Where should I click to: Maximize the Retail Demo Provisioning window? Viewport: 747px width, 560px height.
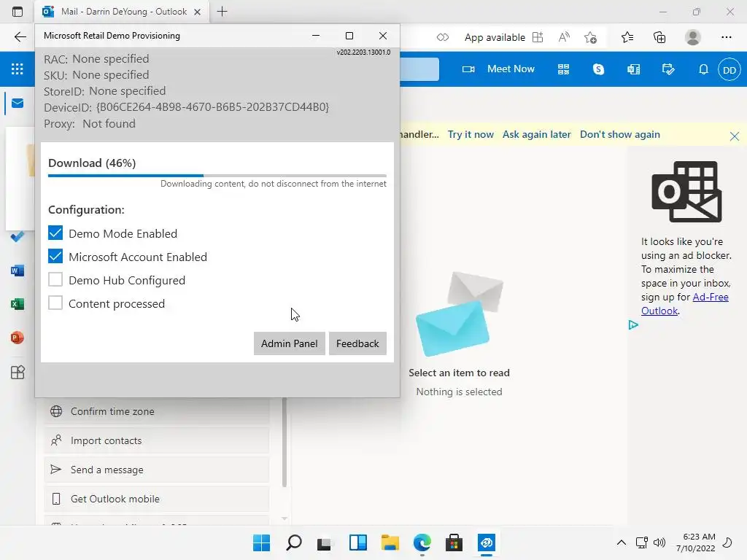click(349, 36)
